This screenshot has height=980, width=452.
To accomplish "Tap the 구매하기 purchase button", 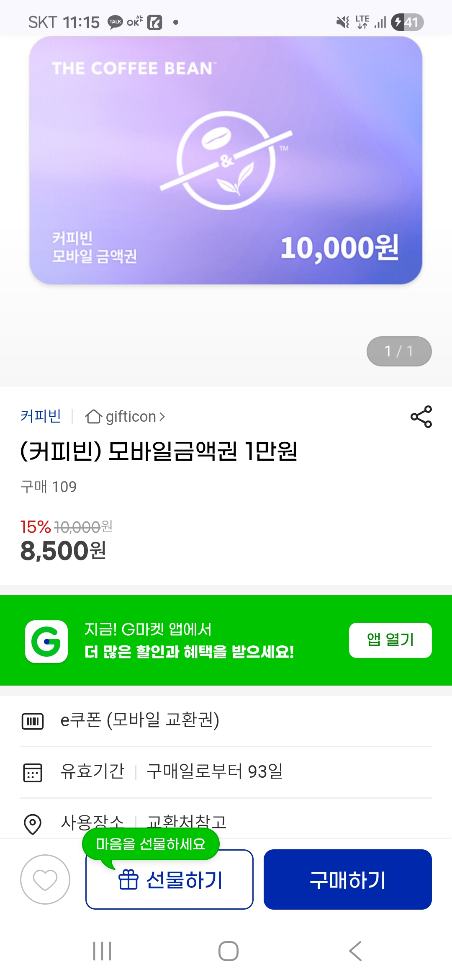I will coord(347,879).
